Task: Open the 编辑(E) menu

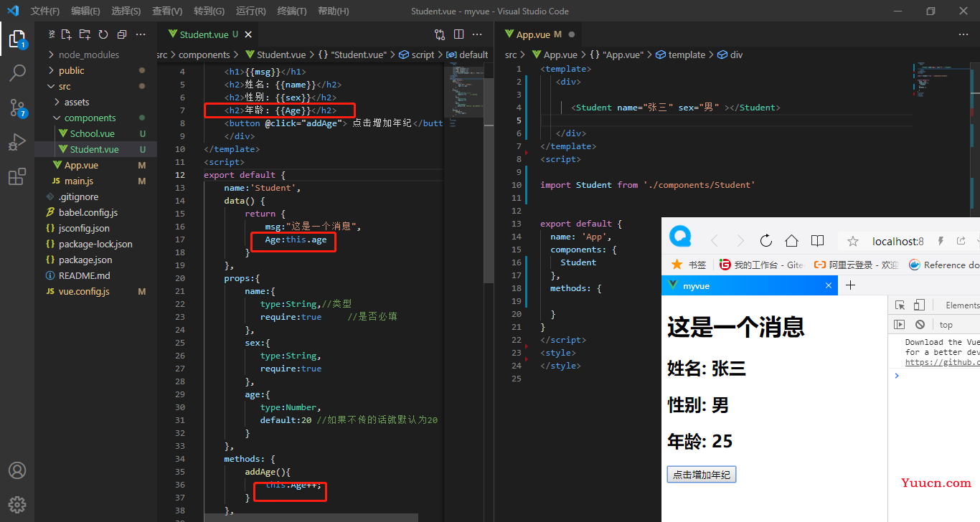Action: [x=86, y=11]
